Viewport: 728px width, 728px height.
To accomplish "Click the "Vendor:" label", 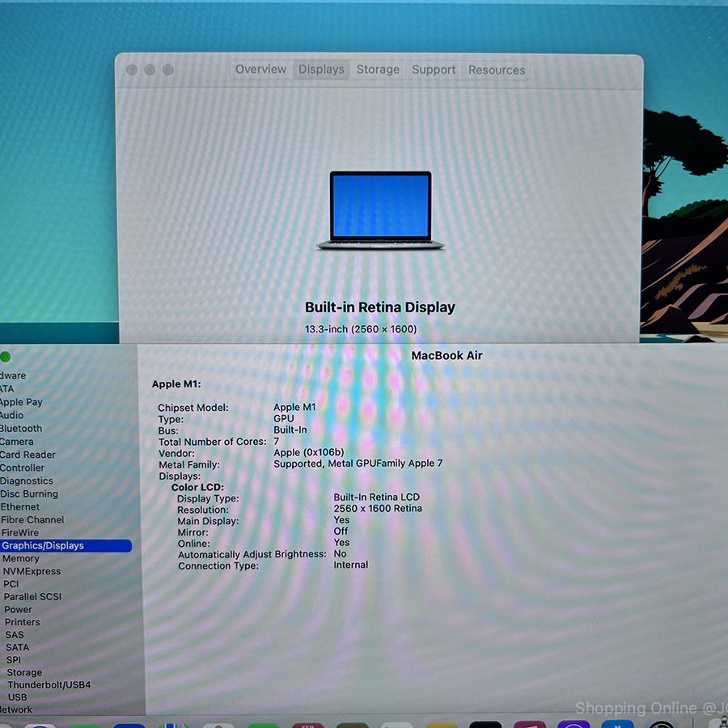I will [x=176, y=453].
